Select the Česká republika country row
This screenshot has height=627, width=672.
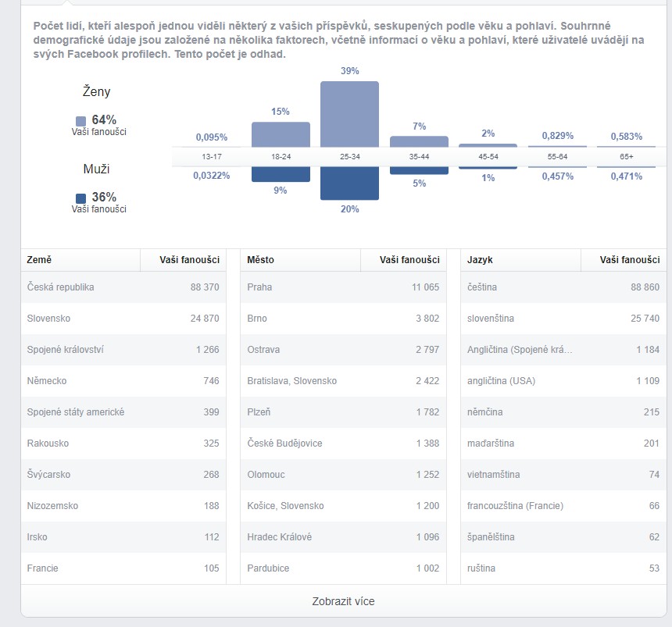tap(123, 287)
